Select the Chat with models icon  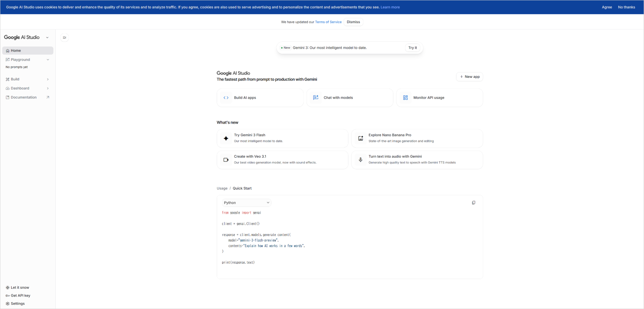click(x=315, y=97)
